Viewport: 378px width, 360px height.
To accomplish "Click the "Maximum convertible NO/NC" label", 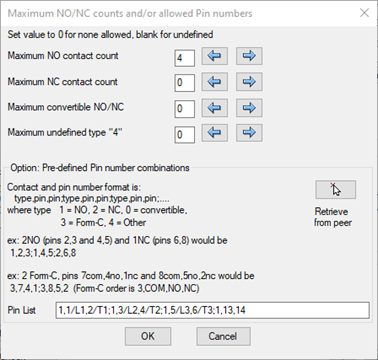I will point(66,107).
